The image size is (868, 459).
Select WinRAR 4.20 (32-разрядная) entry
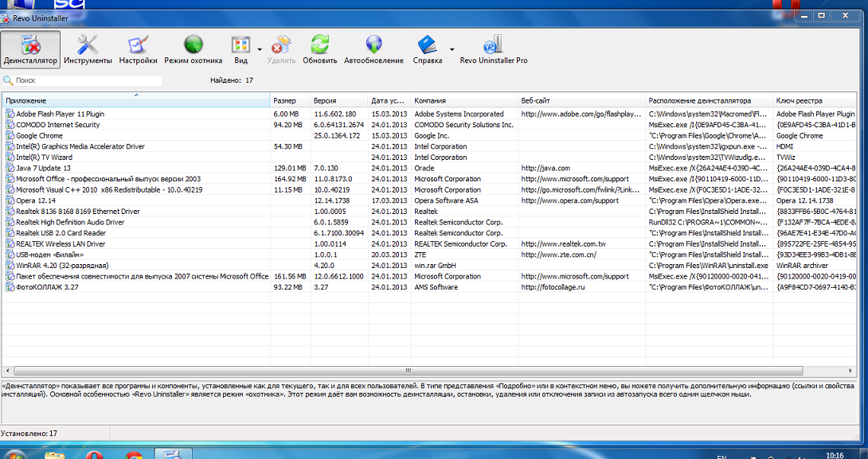(62, 266)
